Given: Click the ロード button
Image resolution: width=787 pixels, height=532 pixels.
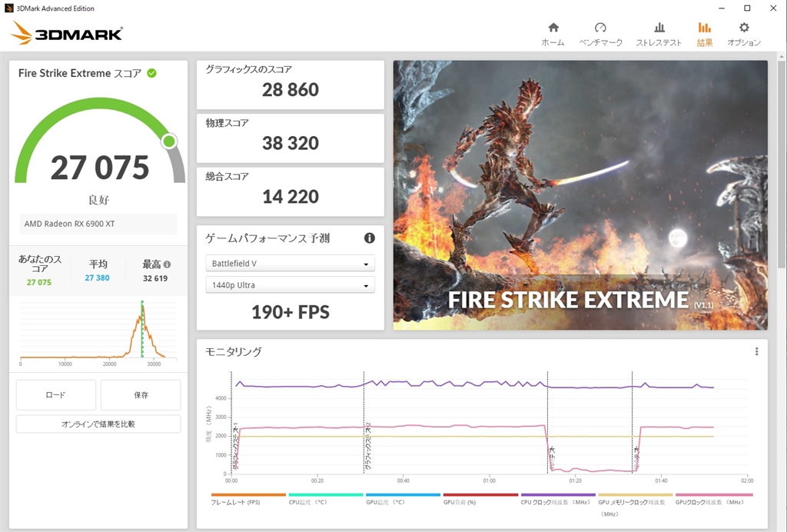Looking at the screenshot, I should point(55,395).
